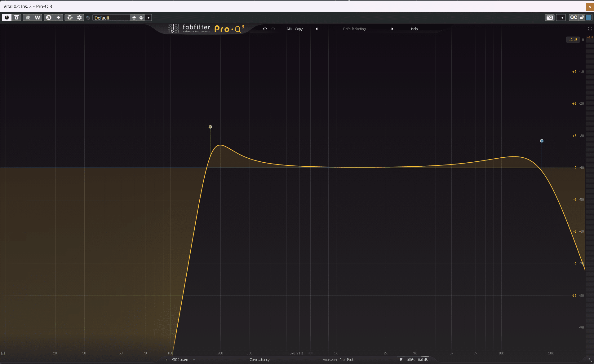Toggle the global bypass icon in bottom bar
Viewport: 594px width, 364px height.
click(x=401, y=360)
